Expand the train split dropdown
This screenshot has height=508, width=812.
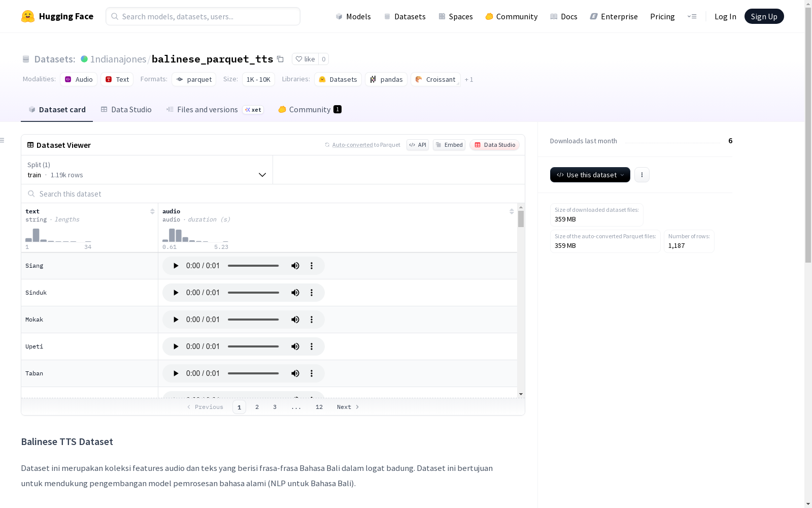click(x=147, y=170)
